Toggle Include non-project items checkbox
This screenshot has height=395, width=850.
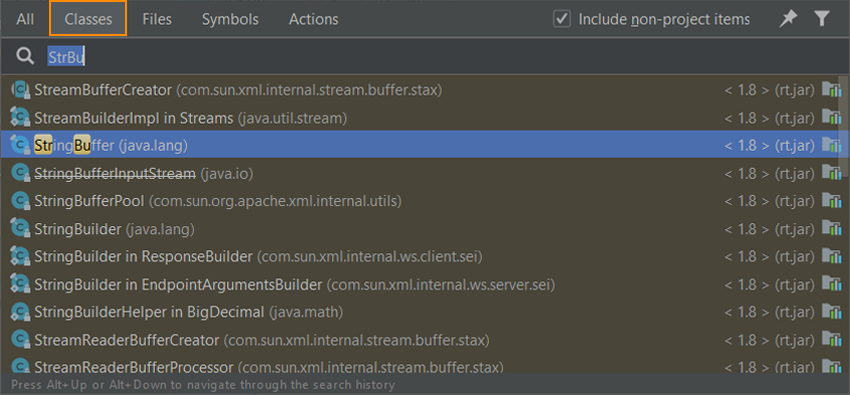(562, 20)
